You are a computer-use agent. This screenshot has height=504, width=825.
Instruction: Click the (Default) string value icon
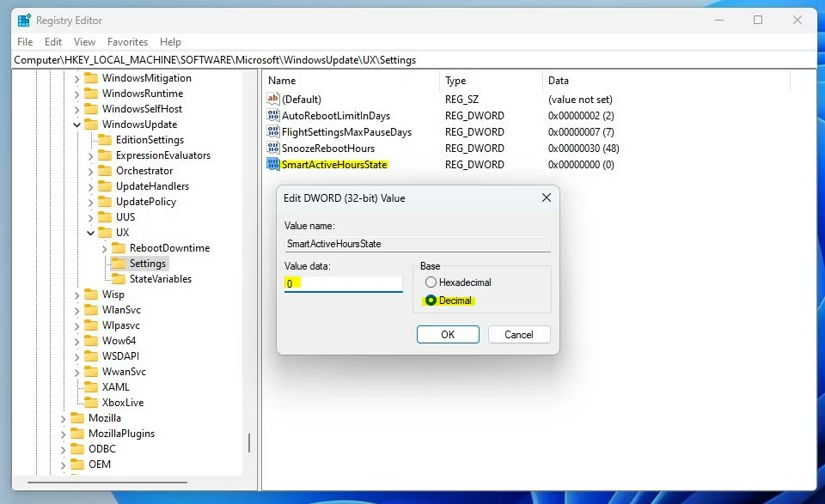[273, 99]
